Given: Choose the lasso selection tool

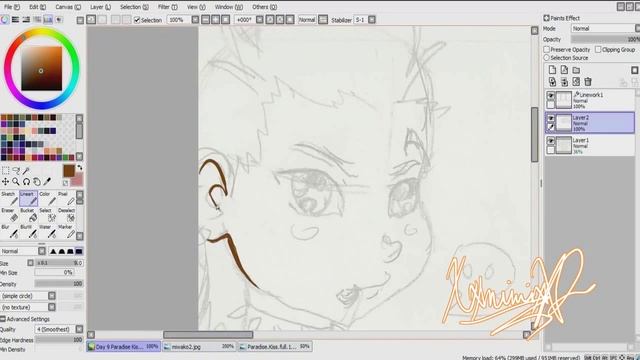Looking at the screenshot, I should click(x=16, y=171).
